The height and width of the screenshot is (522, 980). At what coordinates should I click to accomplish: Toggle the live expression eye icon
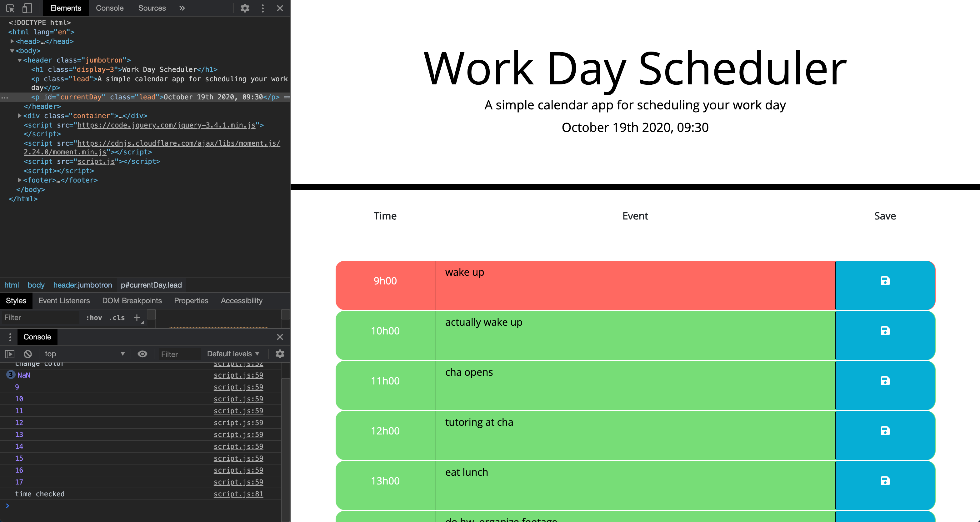pyautogui.click(x=142, y=354)
